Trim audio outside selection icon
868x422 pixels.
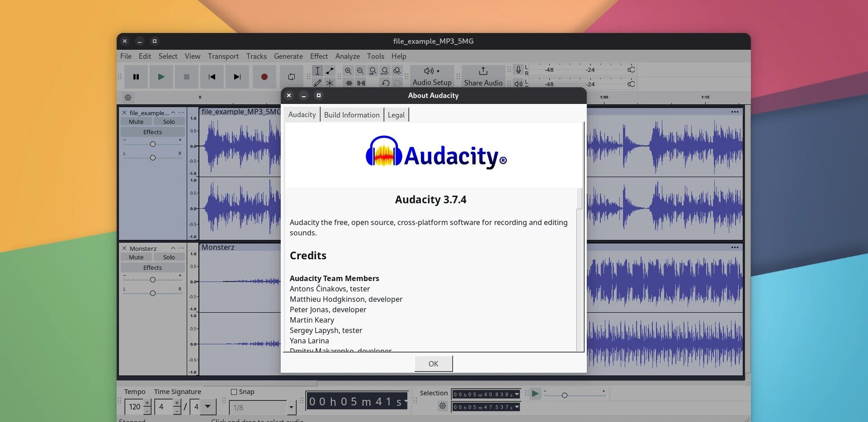coord(349,83)
